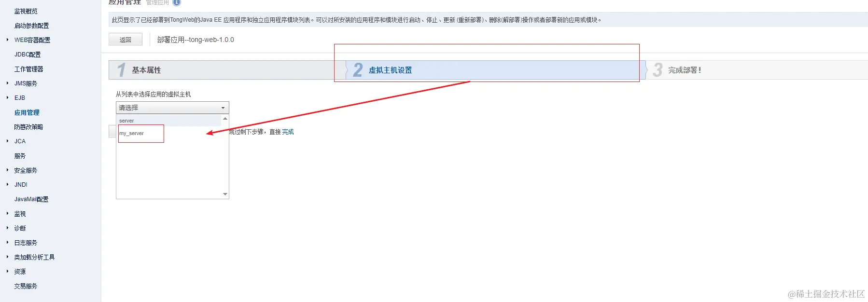The height and width of the screenshot is (302, 868).
Task: Click the list's scroll-up arrow
Action: (225, 119)
